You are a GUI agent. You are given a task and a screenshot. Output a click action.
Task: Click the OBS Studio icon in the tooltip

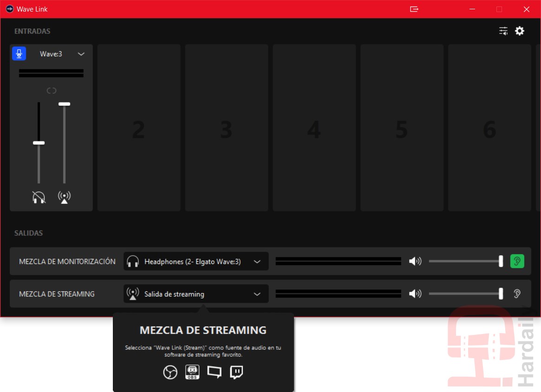[170, 372]
